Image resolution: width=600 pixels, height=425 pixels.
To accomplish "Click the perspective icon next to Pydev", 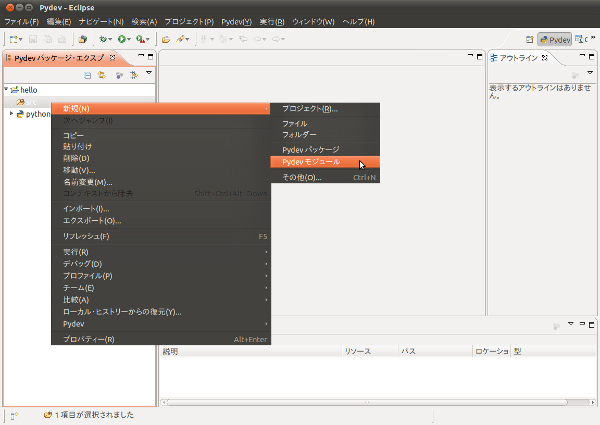I will pos(579,39).
